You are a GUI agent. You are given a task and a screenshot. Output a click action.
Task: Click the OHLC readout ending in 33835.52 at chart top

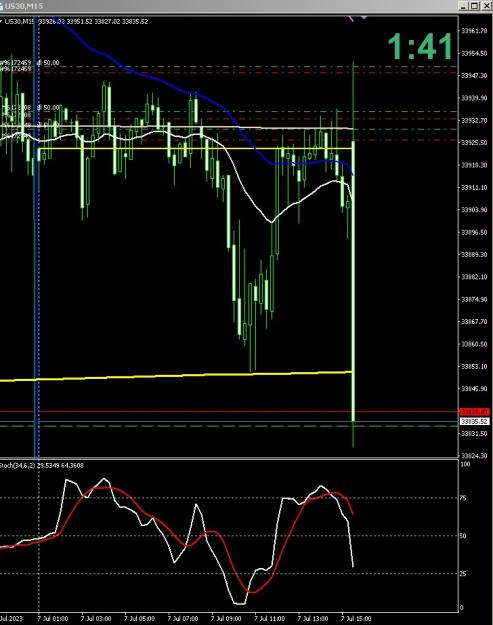pos(93,22)
